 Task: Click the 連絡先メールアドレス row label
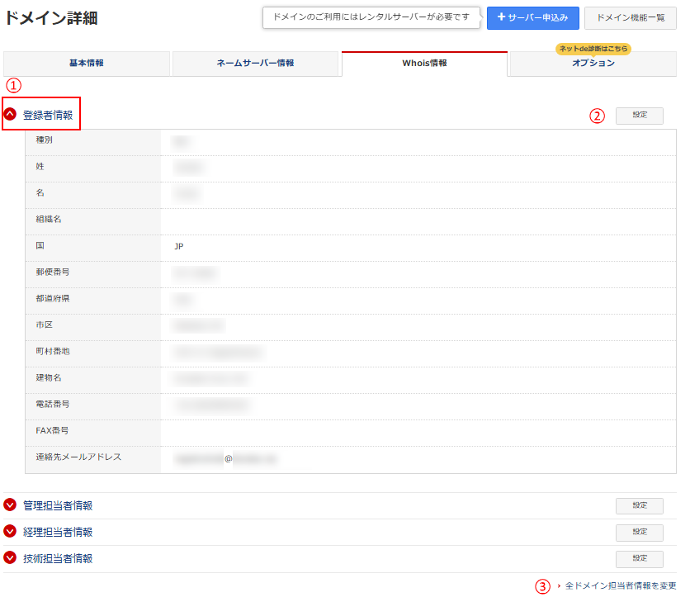coord(78,457)
